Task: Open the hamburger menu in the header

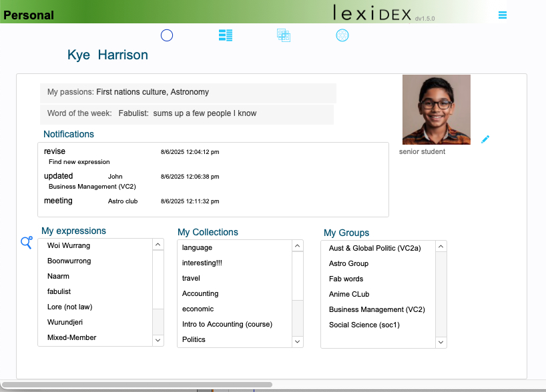Action: [503, 15]
